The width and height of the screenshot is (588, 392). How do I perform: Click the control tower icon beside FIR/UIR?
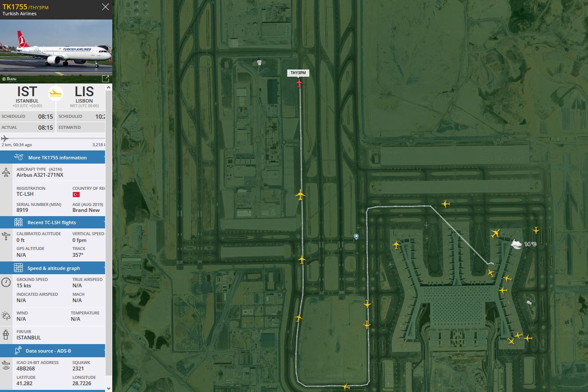[x=6, y=334]
